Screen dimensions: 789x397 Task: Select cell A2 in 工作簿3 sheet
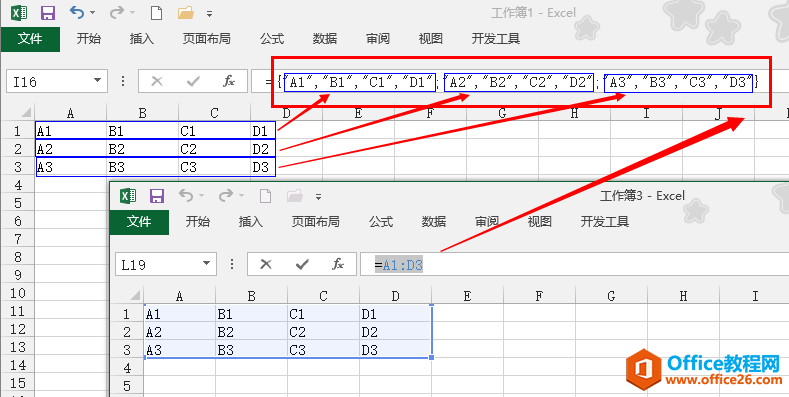click(180, 332)
